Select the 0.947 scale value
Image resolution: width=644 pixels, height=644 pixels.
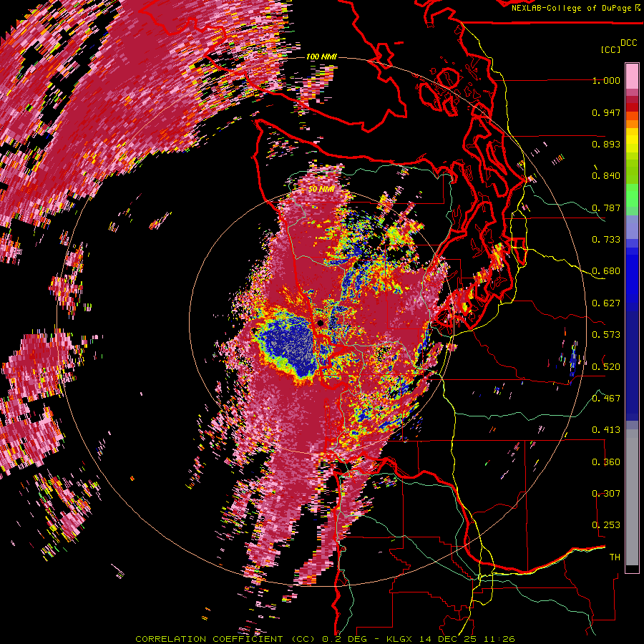(x=606, y=112)
